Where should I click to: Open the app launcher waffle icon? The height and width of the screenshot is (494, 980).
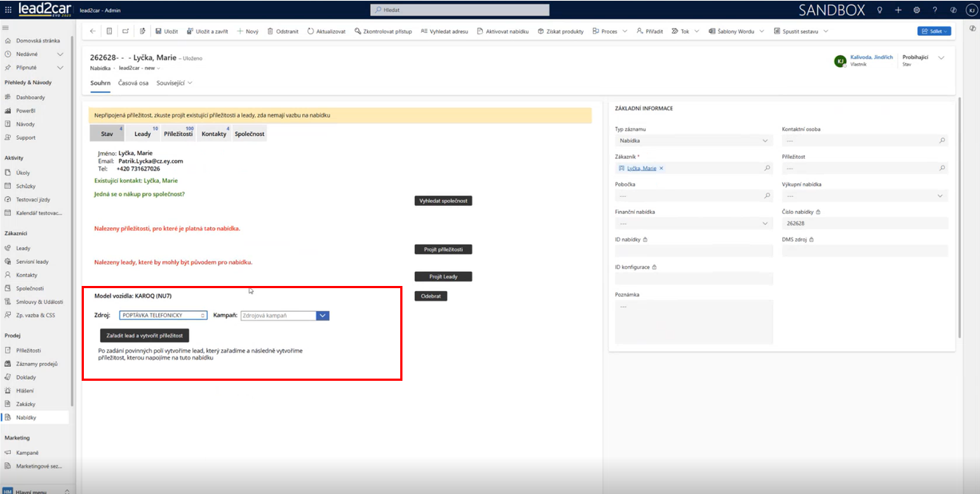[x=8, y=10]
